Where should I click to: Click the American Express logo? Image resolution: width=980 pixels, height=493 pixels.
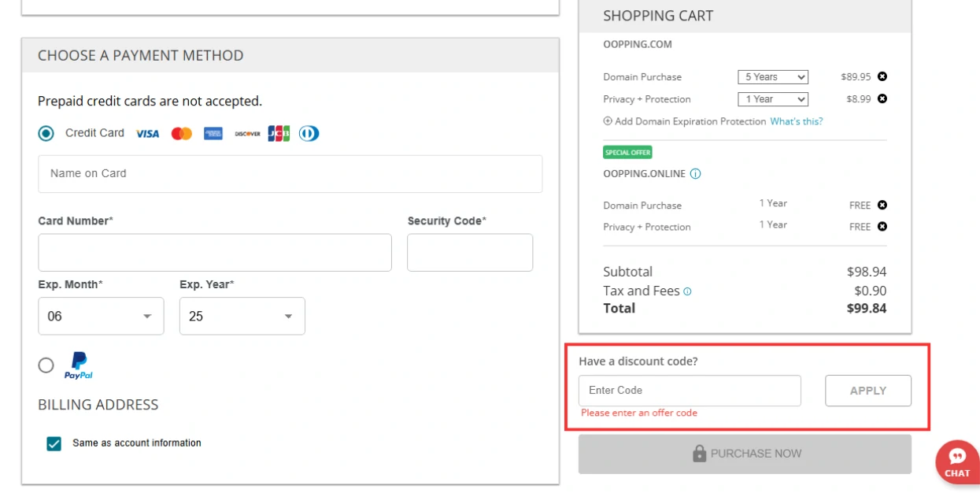click(x=213, y=134)
